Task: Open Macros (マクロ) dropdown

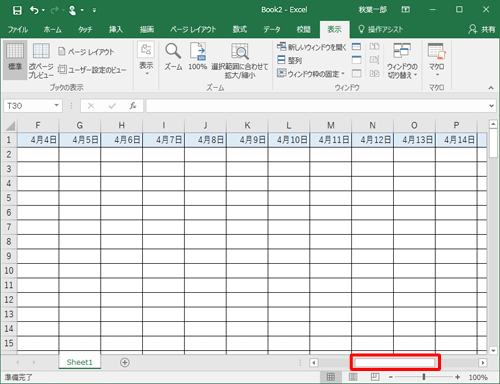Action: click(437, 59)
